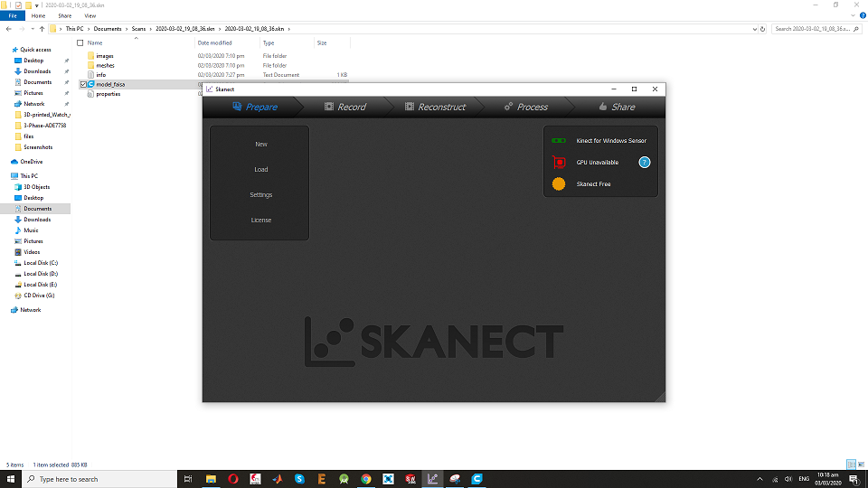Select the images folder
This screenshot has height=488, width=868.
(x=105, y=56)
